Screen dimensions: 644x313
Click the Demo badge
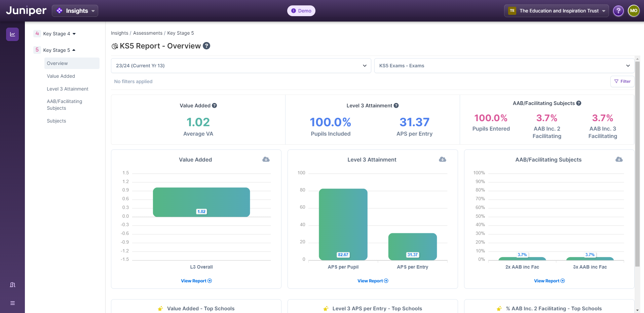pos(301,11)
